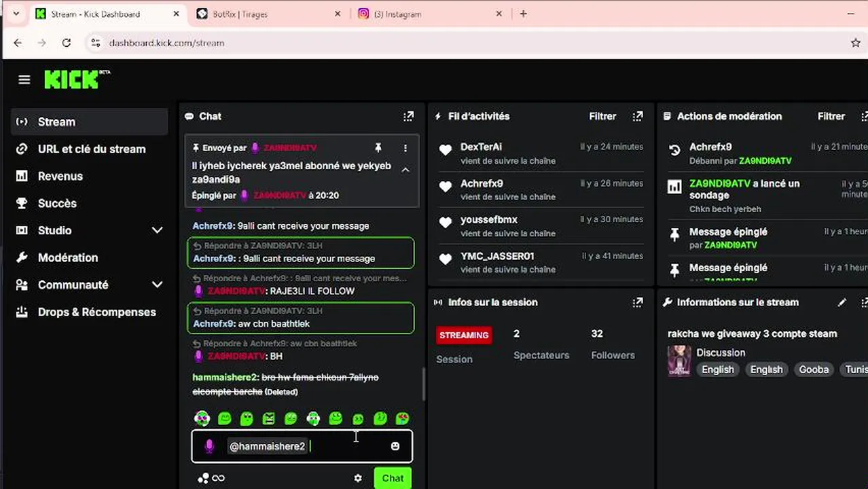Image resolution: width=868 pixels, height=489 pixels.
Task: Click the infinity icon below chat input
Action: pyautogui.click(x=218, y=478)
